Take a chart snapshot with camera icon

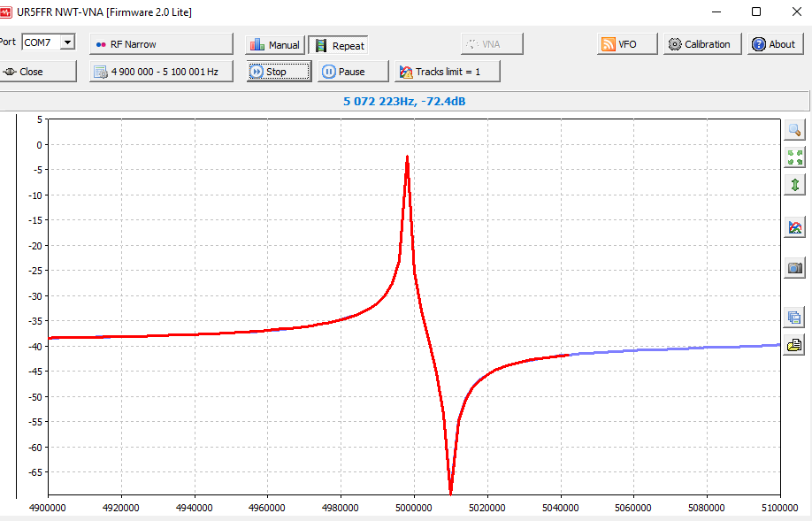(x=794, y=268)
